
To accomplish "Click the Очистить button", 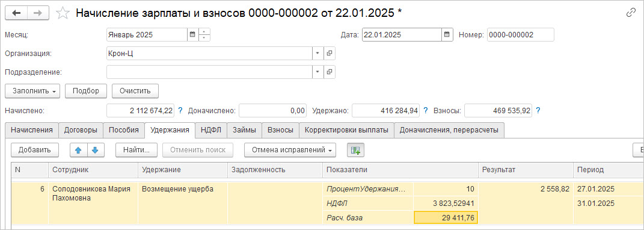I will coord(135,91).
